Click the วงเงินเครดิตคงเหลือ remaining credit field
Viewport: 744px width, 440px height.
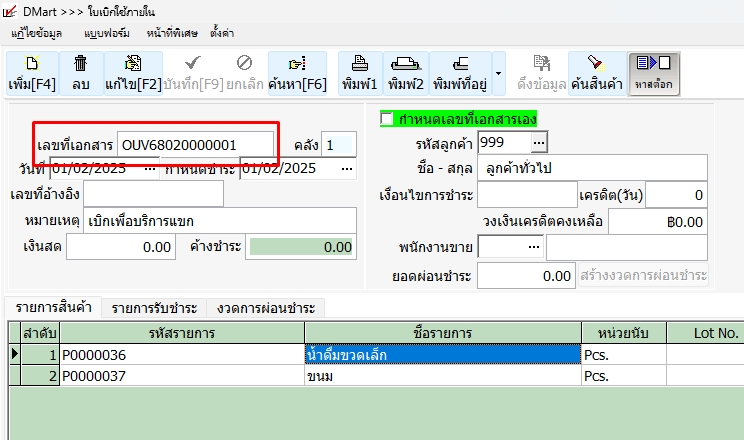(658, 222)
